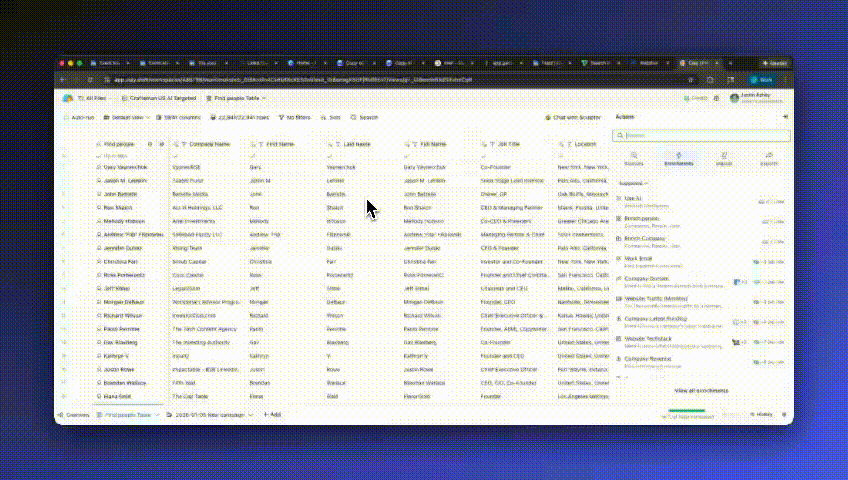This screenshot has height=480, width=848.
Task: Click the Search button in table toolbar
Action: [365, 117]
